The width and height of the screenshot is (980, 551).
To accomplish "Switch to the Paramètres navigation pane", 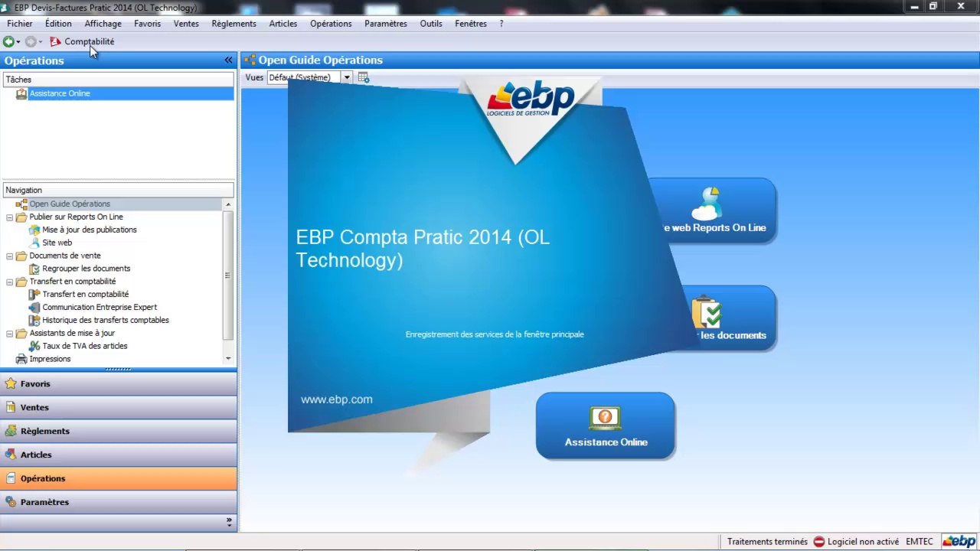I will point(119,502).
